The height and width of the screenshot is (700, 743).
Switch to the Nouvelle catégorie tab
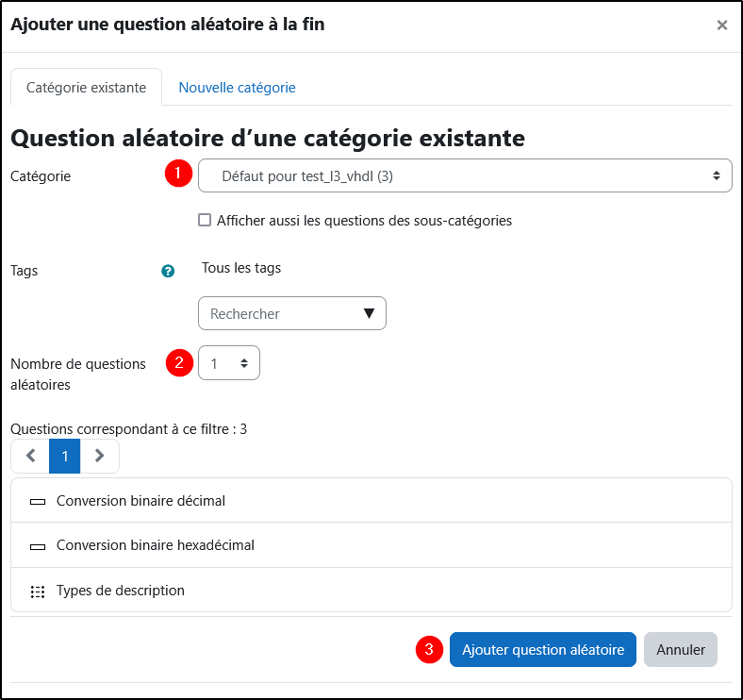pyautogui.click(x=237, y=88)
